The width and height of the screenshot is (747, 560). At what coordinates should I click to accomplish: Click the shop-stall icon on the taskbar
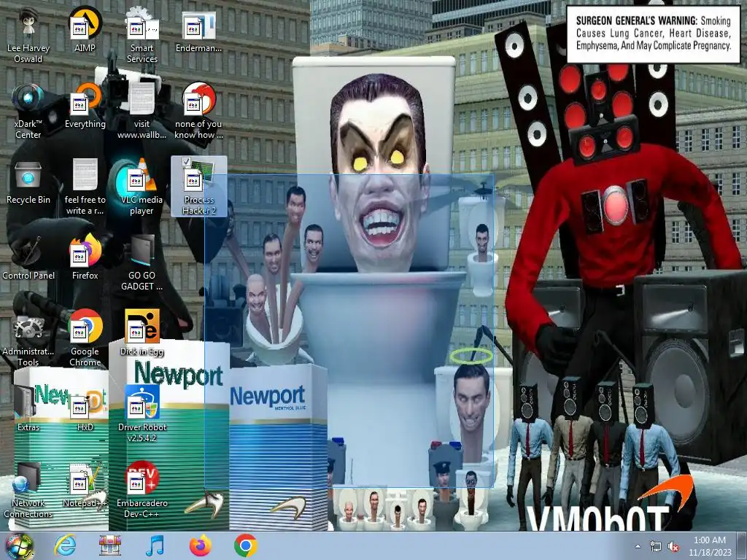[109, 545]
